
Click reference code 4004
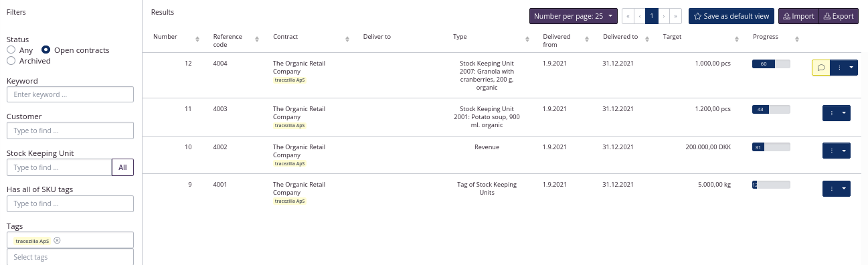pos(220,64)
